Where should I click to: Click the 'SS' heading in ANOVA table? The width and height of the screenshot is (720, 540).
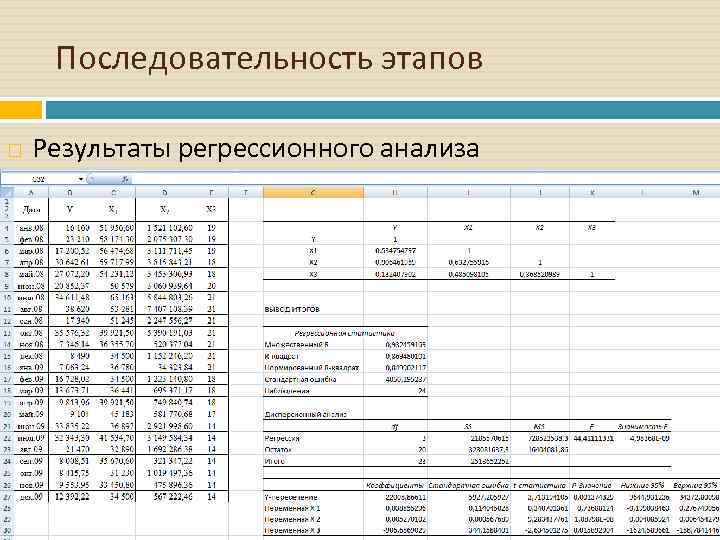click(x=468, y=427)
